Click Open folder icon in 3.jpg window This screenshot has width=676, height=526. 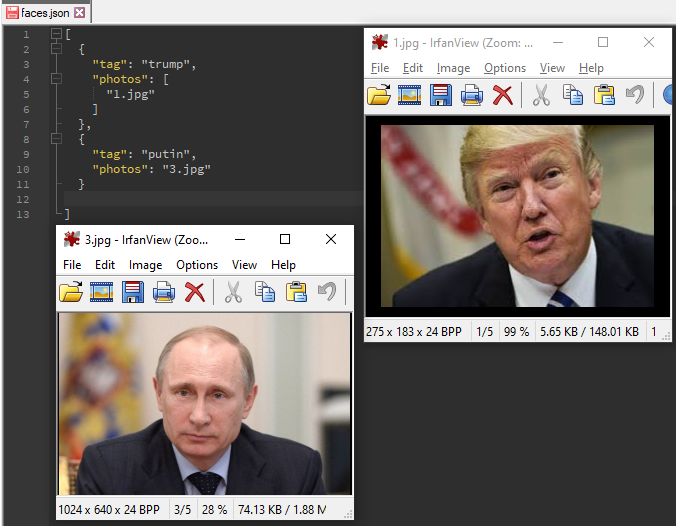point(71,292)
